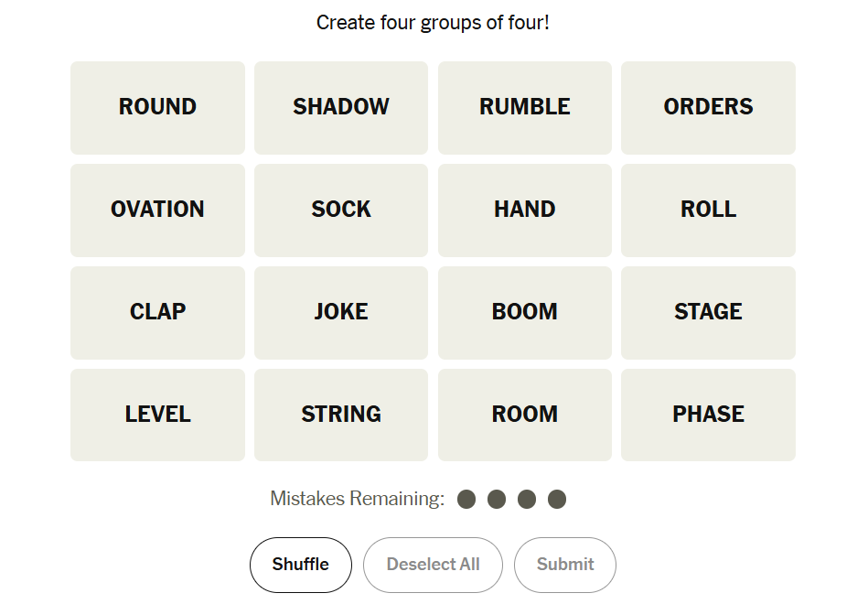The height and width of the screenshot is (604, 868).
Task: Select the PHASE tile
Action: (708, 415)
